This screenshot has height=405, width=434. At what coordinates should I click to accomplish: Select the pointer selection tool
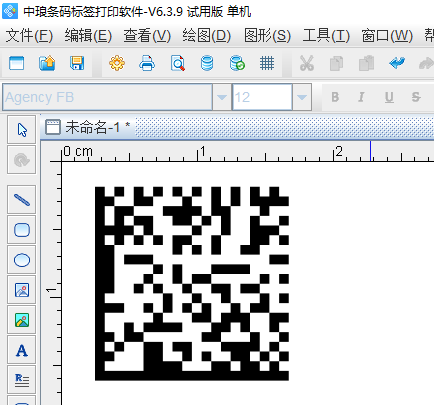tap(22, 130)
